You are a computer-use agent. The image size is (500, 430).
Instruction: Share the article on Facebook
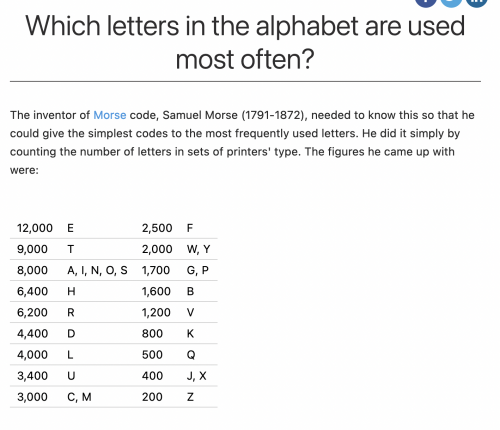[x=426, y=2]
